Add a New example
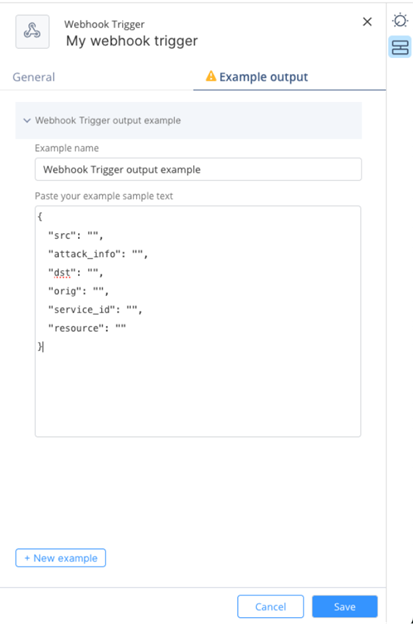This screenshot has height=624, width=413. [x=60, y=558]
